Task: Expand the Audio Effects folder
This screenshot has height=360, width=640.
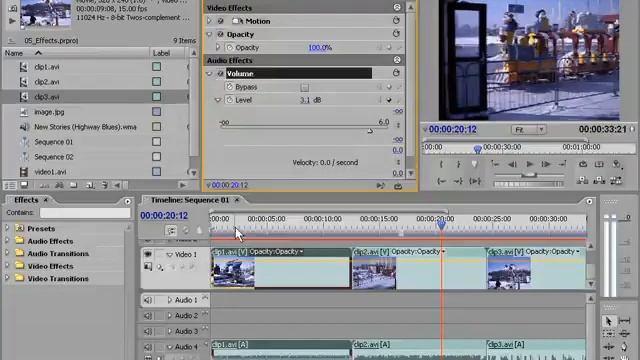Action: (7, 241)
